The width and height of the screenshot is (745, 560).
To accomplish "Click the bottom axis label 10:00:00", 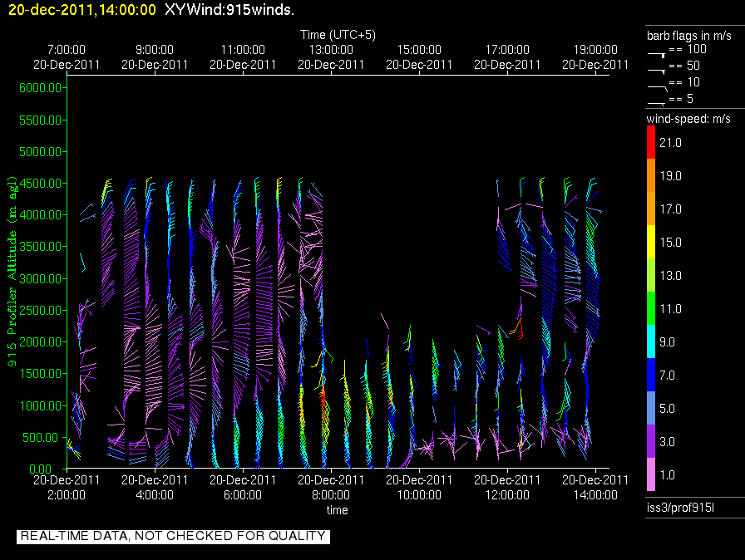I will [x=419, y=495].
